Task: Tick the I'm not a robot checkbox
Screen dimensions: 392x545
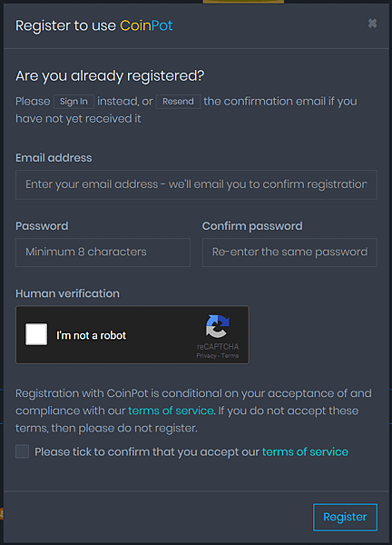Action: [36, 334]
